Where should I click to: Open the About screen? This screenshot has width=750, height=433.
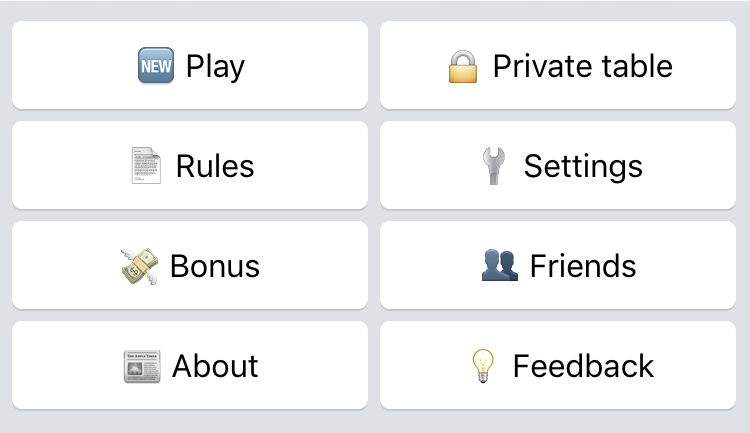point(190,366)
